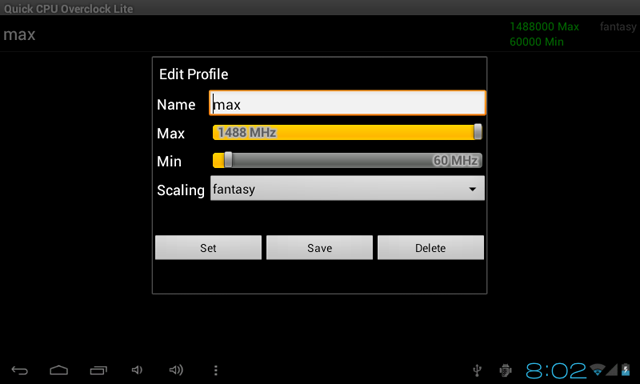Screen dimensions: 640x384
Task: Click the Max frequency slider bar
Action: pyautogui.click(x=347, y=132)
